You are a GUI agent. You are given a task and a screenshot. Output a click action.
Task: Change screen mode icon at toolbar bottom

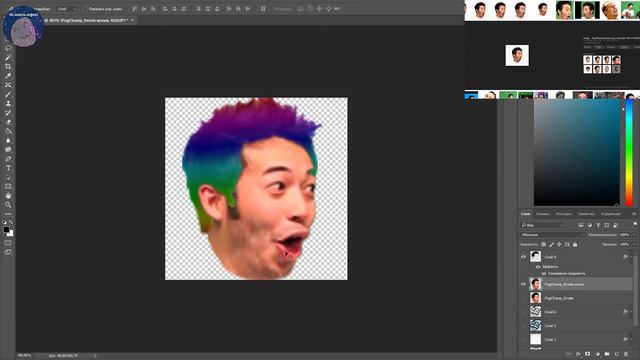(8, 252)
